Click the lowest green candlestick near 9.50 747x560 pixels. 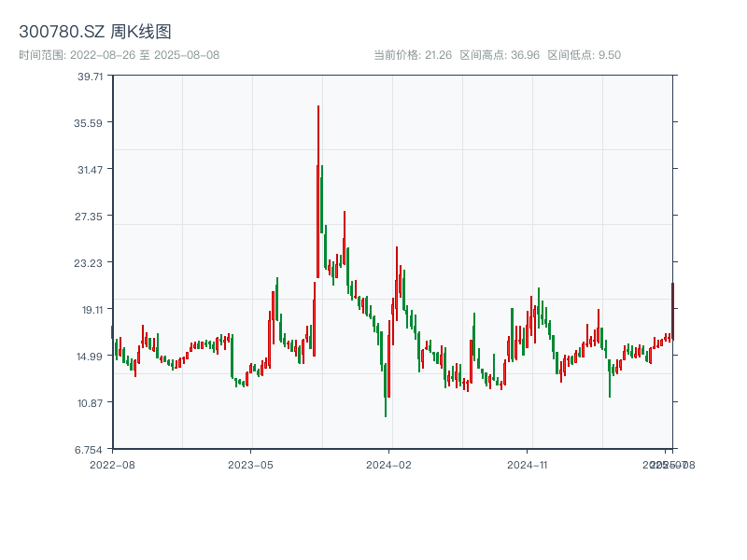coord(386,390)
